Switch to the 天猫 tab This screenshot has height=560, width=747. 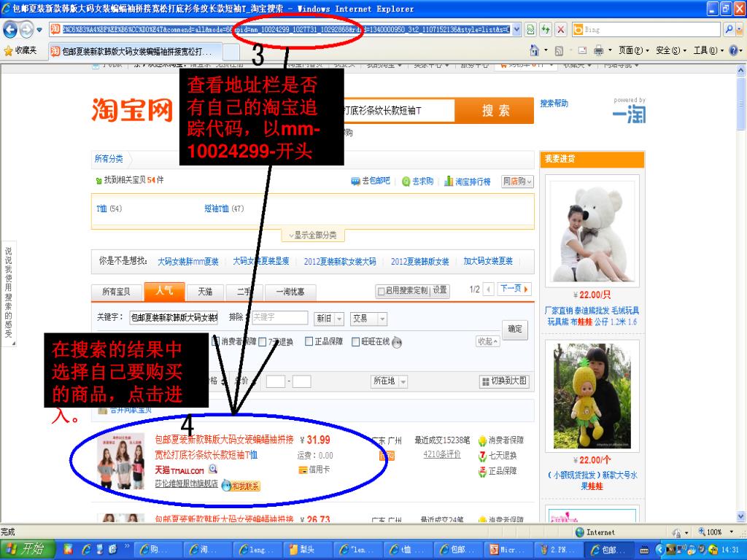[205, 292]
